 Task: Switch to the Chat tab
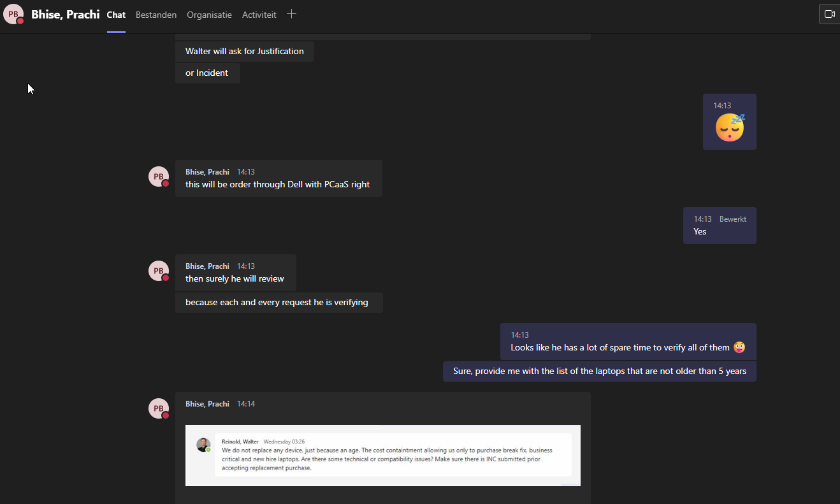[116, 15]
